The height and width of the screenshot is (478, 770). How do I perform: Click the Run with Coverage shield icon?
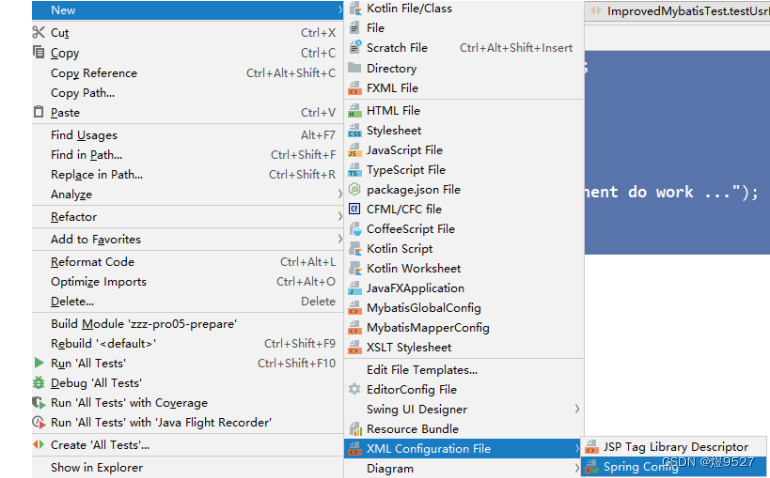click(x=39, y=402)
